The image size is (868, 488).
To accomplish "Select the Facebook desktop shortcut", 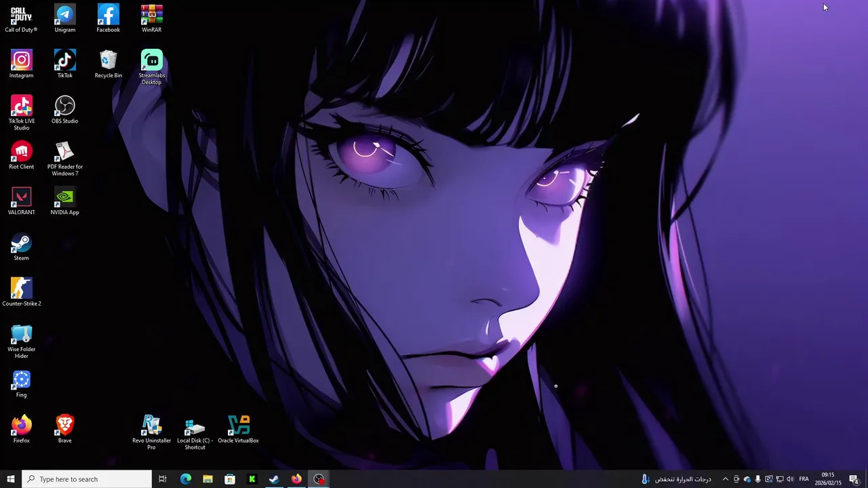I will [x=108, y=19].
